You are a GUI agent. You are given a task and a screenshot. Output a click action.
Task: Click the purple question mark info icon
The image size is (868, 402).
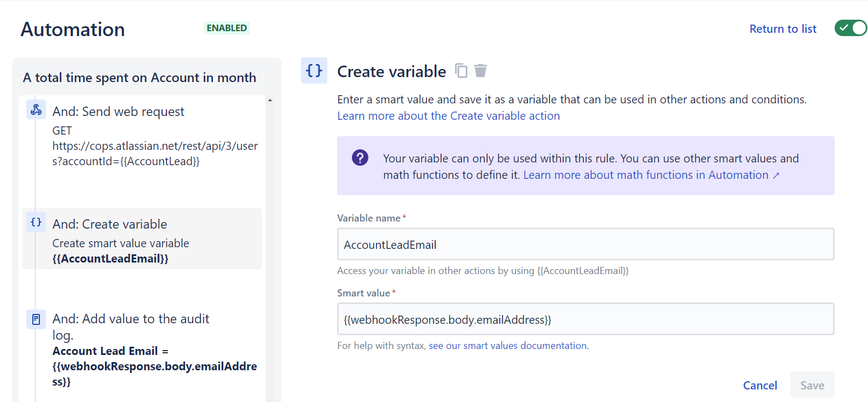coord(360,158)
